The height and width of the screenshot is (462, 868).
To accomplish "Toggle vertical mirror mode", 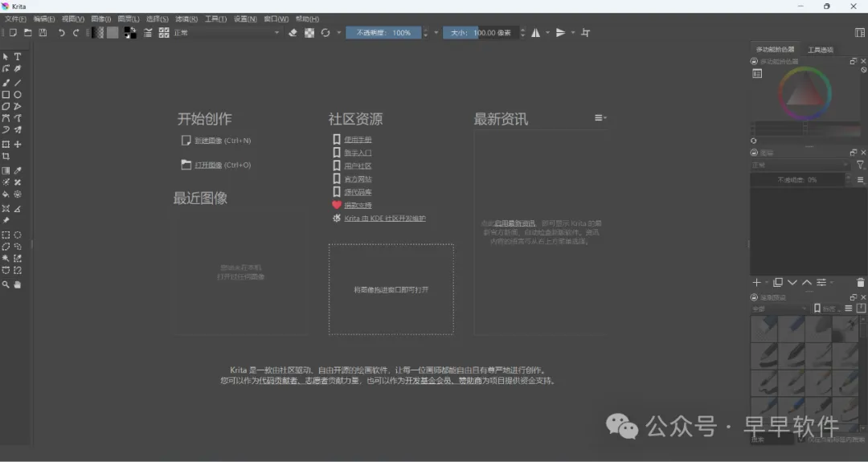I will 561,33.
